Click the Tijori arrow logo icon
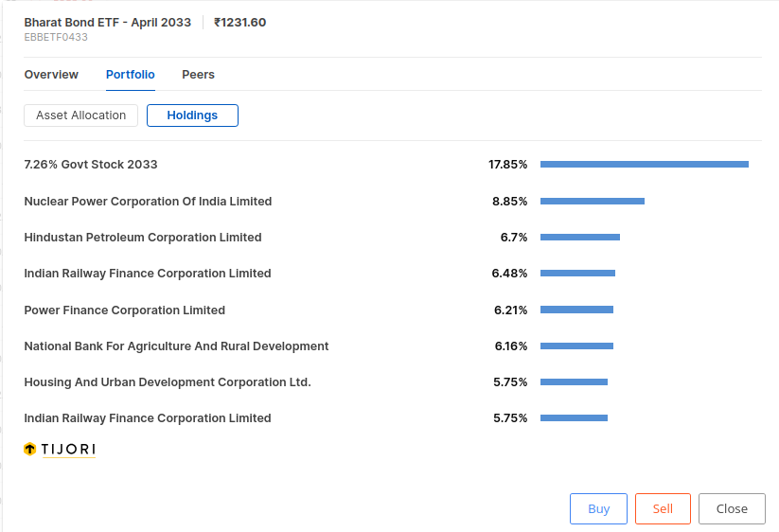 click(x=29, y=449)
